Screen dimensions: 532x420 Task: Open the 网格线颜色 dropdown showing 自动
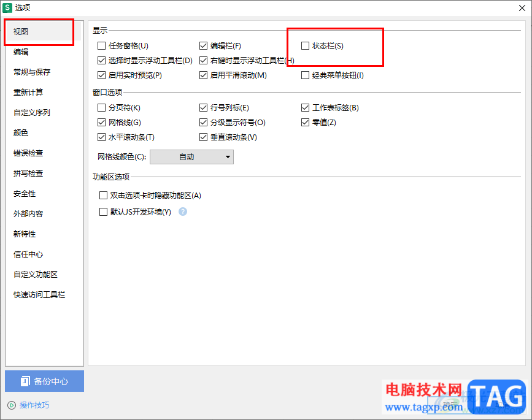(x=191, y=157)
